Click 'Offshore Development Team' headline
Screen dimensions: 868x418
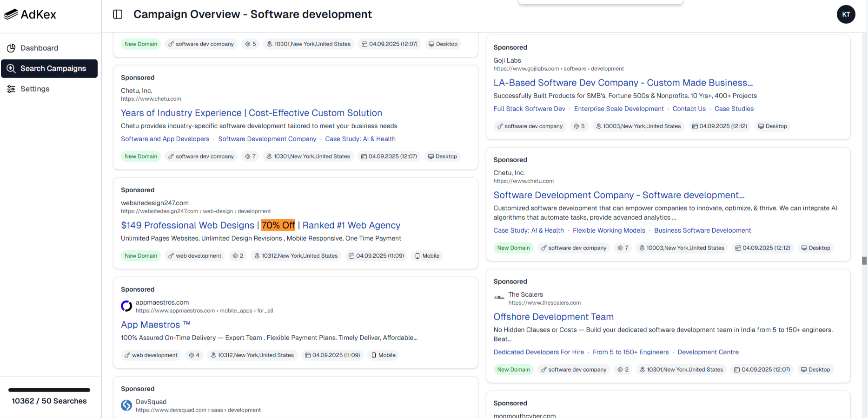553,317
